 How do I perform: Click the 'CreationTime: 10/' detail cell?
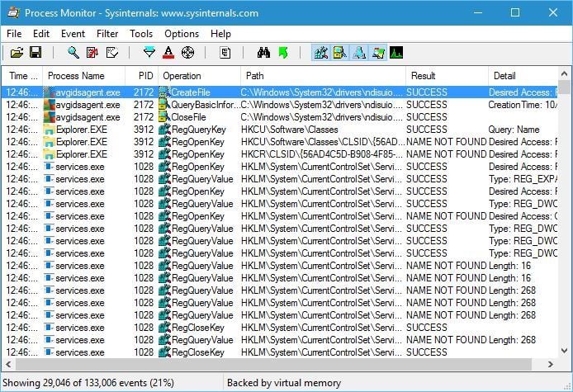pyautogui.click(x=523, y=105)
